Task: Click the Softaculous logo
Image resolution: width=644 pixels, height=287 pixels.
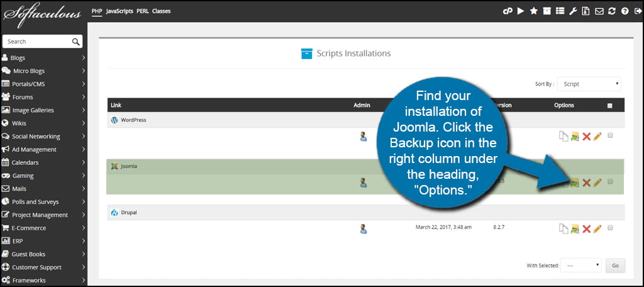Action: tap(42, 14)
